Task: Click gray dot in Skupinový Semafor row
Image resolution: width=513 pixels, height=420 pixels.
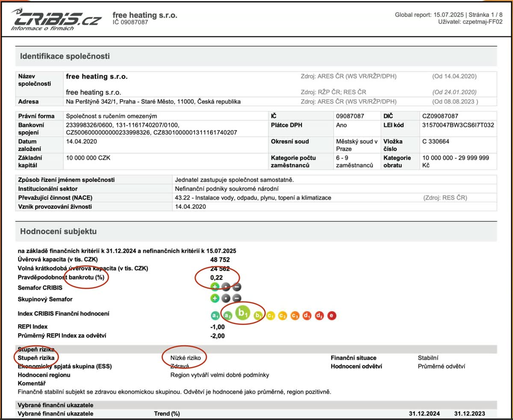Action: point(226,299)
